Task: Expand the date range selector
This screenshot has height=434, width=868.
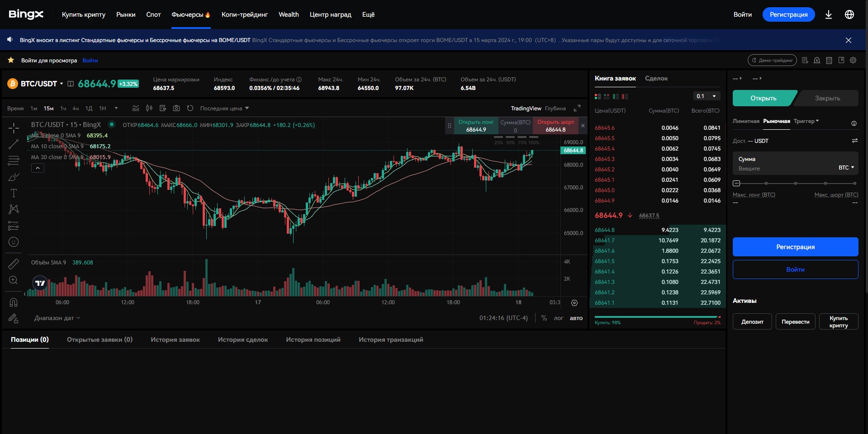Action: (x=57, y=318)
